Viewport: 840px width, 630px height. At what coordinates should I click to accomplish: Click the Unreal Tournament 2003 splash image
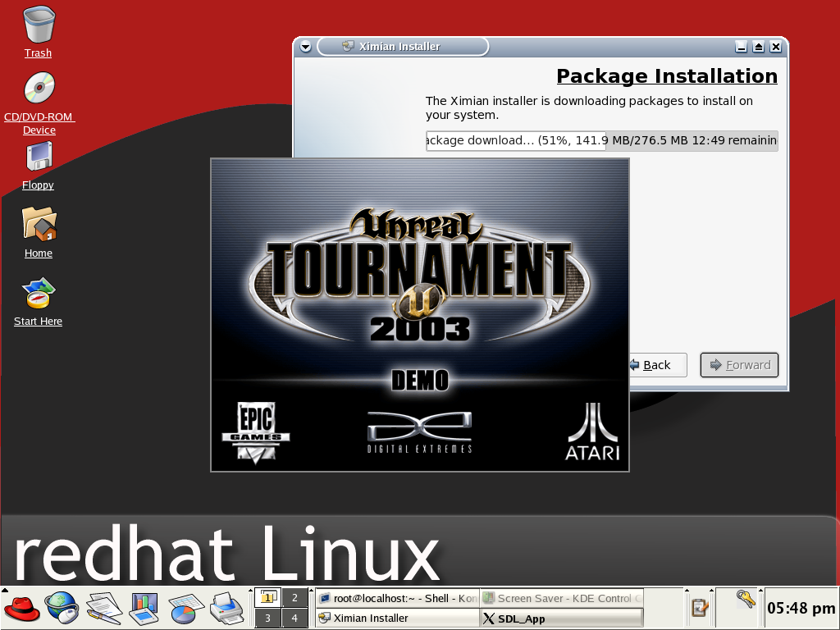(419, 315)
